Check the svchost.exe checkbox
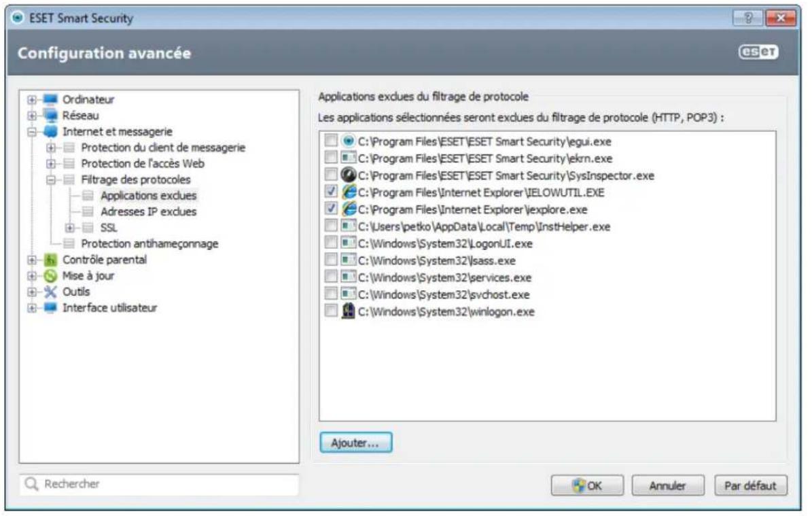The height and width of the screenshot is (516, 812). pos(331,292)
